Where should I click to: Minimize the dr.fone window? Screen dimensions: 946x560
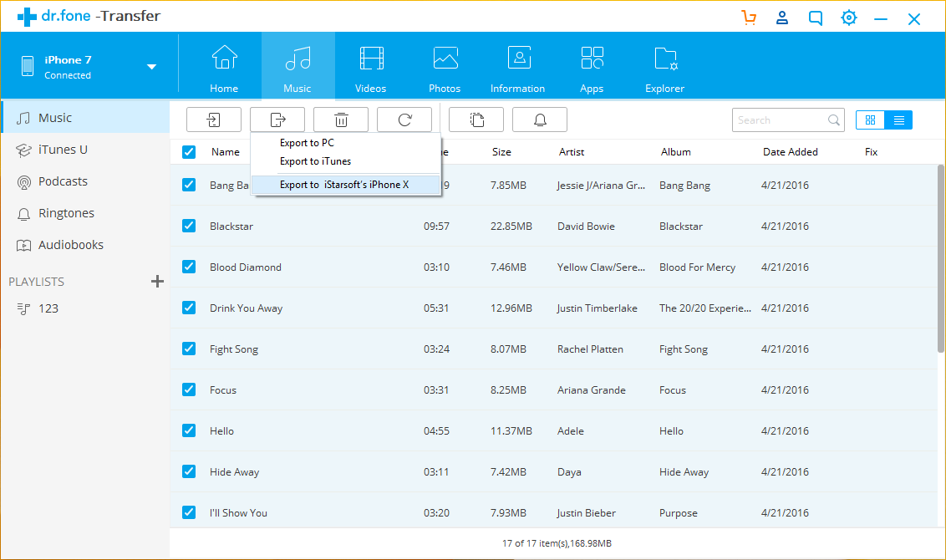tap(881, 18)
